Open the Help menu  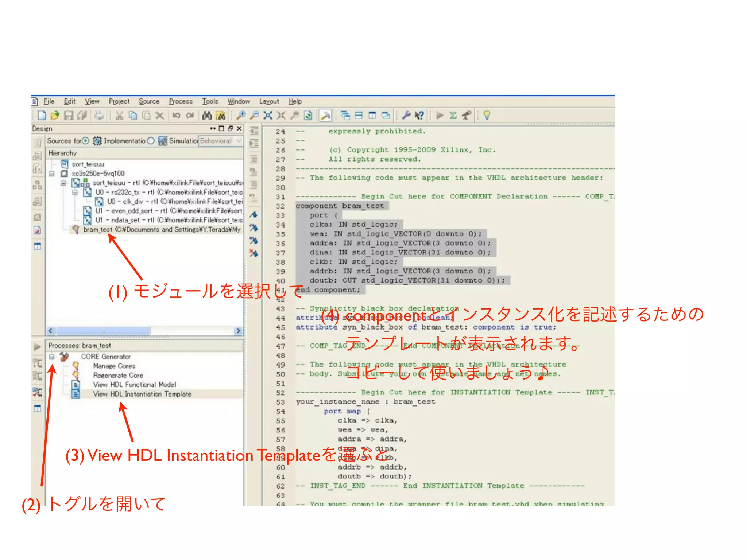(x=295, y=101)
